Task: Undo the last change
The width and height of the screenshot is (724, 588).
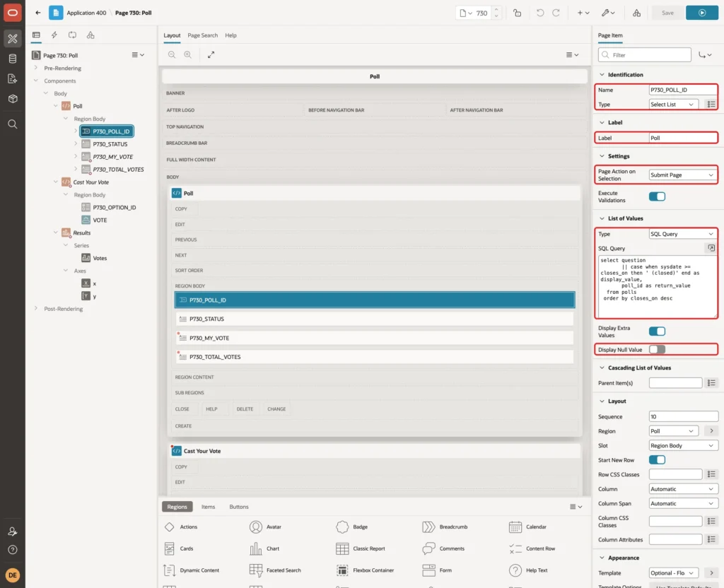Action: pos(539,13)
